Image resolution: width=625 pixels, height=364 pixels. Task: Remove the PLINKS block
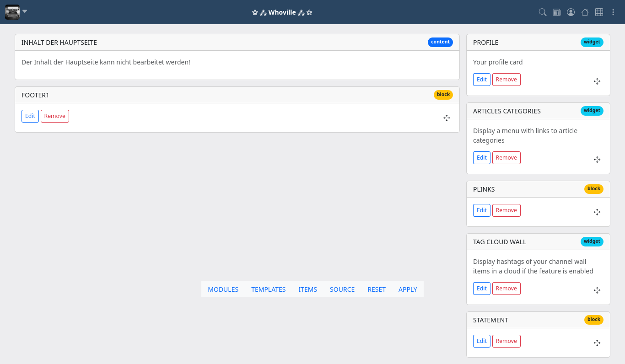click(x=506, y=210)
